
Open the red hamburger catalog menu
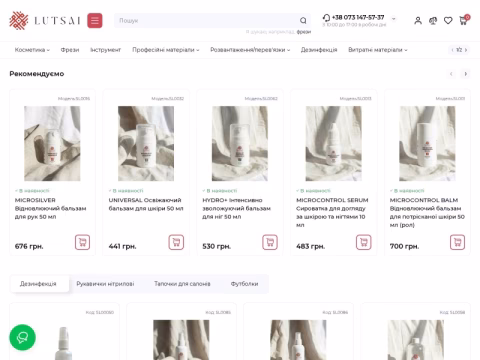pos(95,21)
